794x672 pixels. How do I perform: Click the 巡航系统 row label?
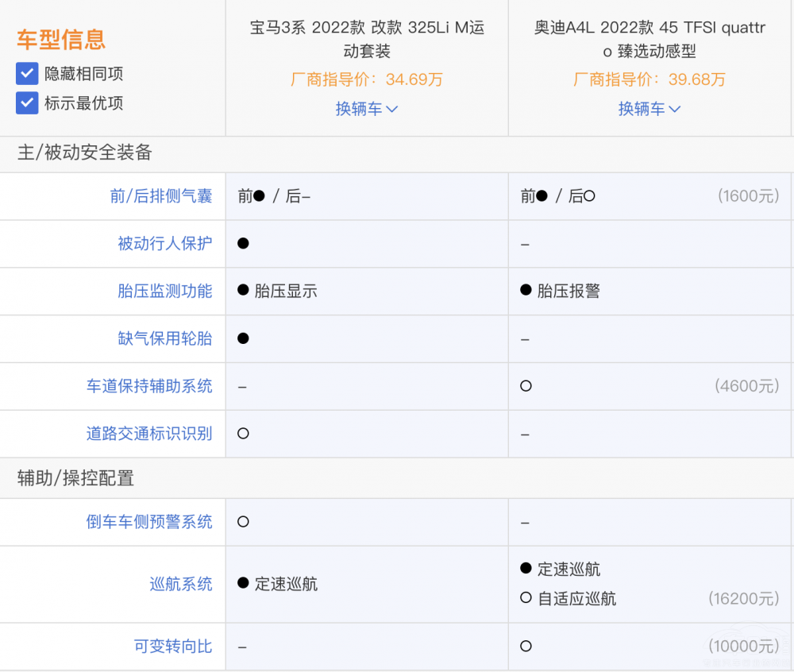click(x=181, y=585)
